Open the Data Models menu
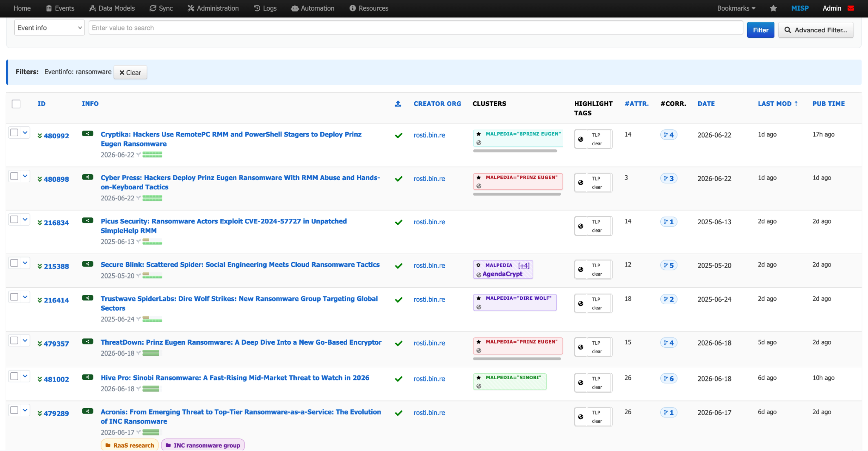This screenshot has height=451, width=868. coord(112,8)
